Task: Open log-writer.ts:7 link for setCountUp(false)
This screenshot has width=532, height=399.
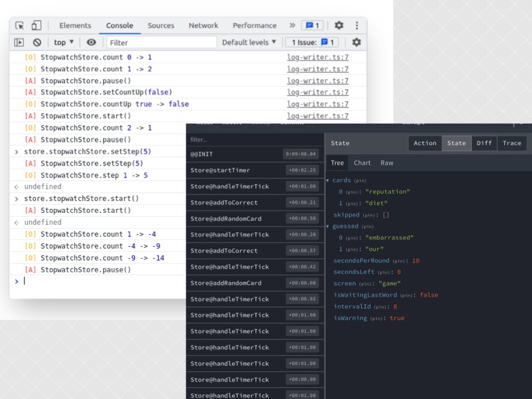Action: 318,92
